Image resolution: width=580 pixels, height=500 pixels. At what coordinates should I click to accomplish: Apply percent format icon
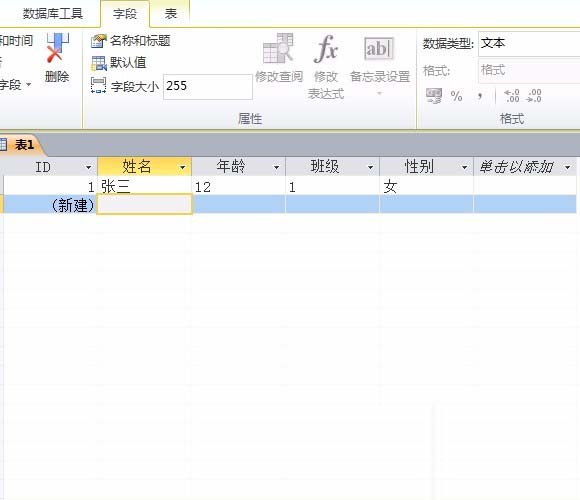456,96
